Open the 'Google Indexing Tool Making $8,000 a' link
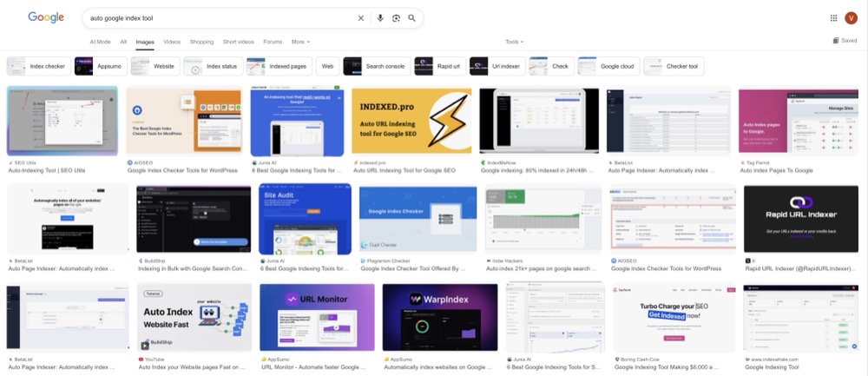Viewport: 868px width, 376px height. point(667,366)
